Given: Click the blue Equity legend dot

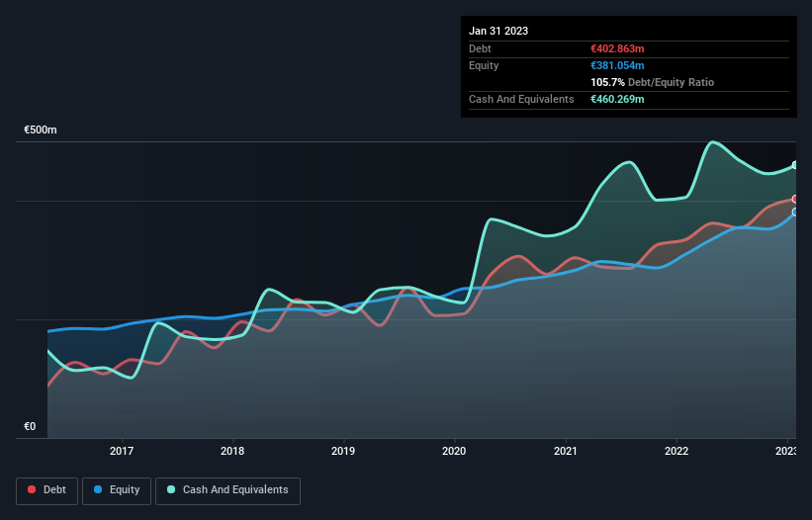Looking at the screenshot, I should tap(98, 489).
